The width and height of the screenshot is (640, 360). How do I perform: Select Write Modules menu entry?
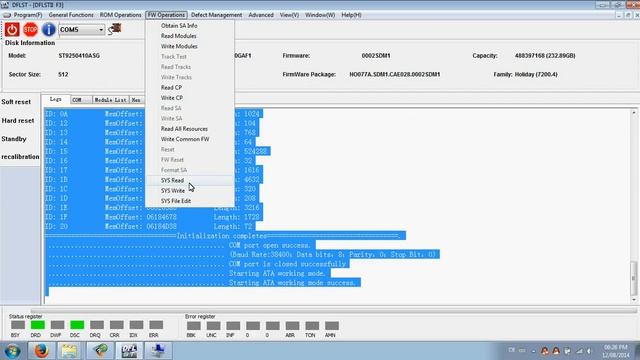190,47
